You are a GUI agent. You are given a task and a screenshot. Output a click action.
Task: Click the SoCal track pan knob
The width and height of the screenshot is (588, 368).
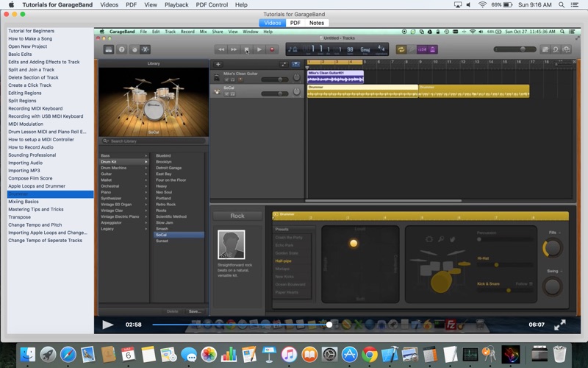[x=297, y=91]
